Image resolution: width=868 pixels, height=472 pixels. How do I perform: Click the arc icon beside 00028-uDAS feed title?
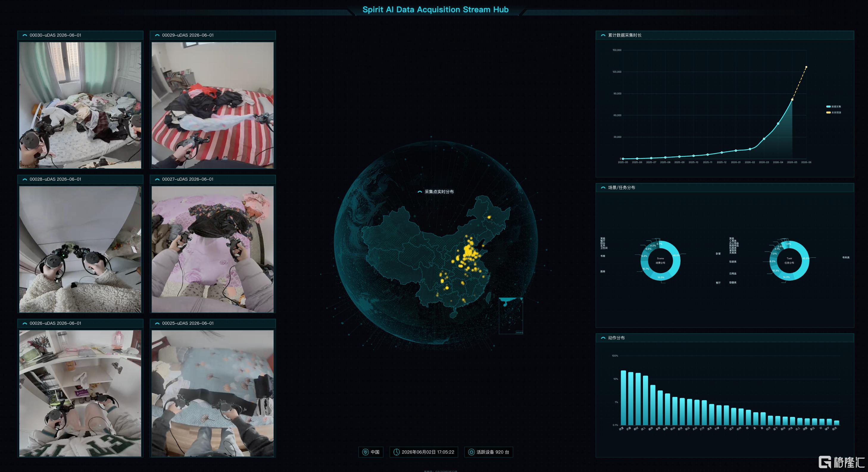(25, 179)
